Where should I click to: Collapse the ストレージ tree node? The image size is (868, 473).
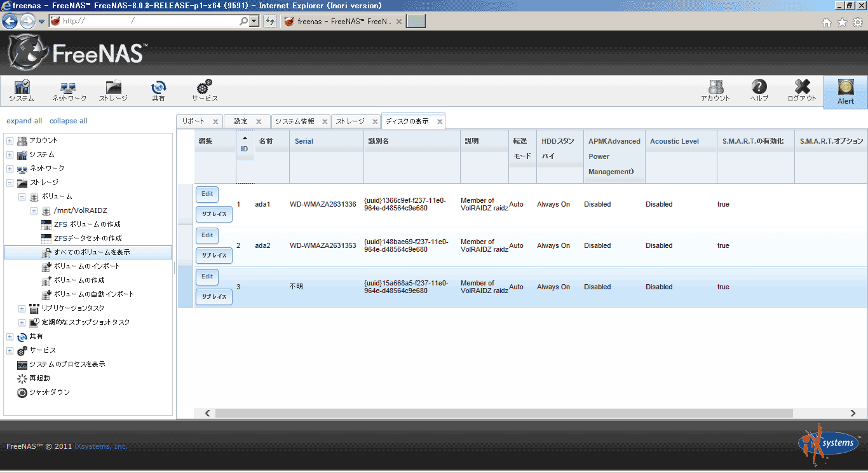click(10, 182)
